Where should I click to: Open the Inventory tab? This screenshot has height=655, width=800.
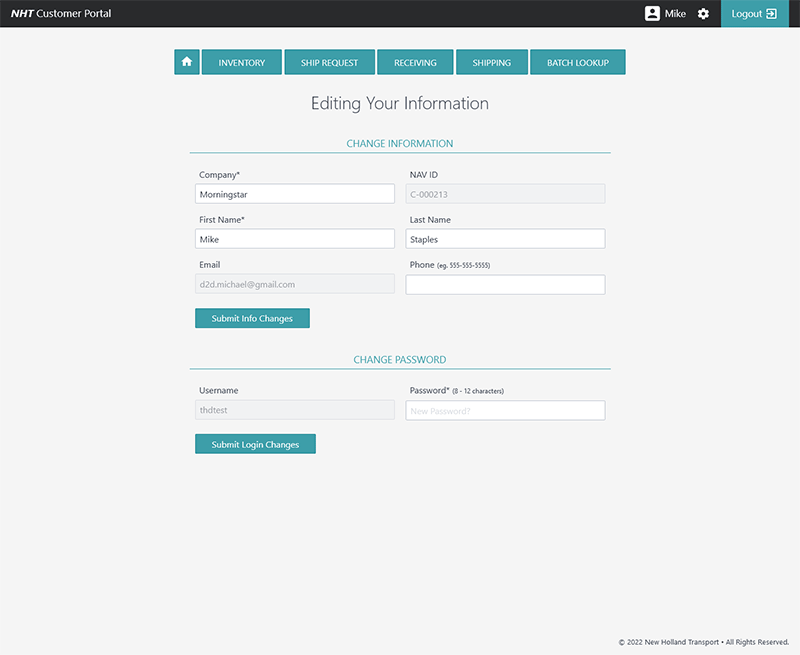[x=242, y=62]
